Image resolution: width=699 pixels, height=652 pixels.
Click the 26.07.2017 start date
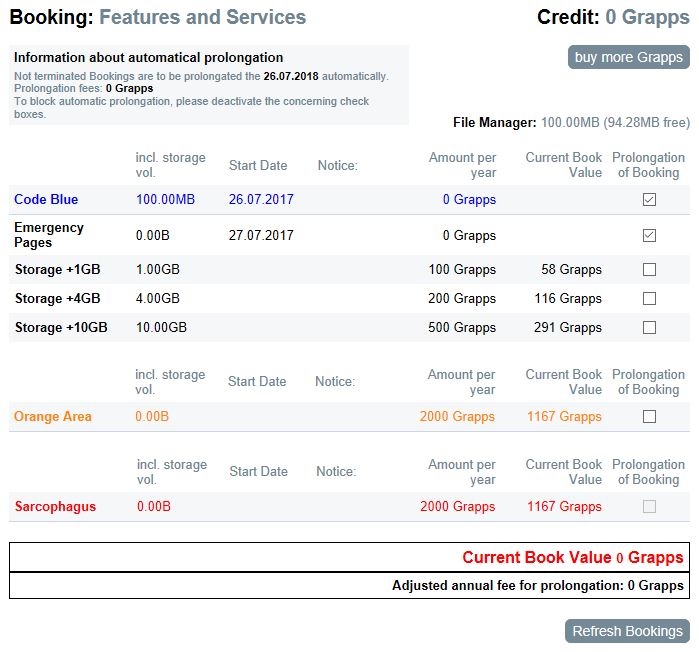[261, 199]
